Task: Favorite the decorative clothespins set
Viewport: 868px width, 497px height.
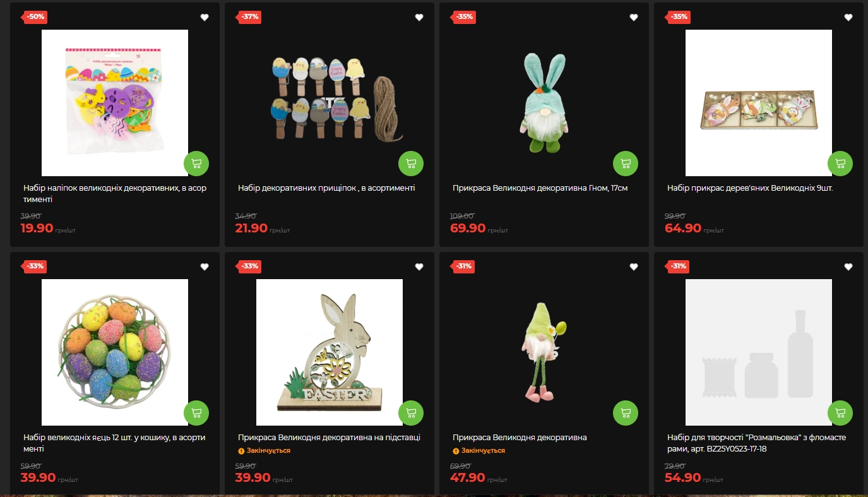Action: click(419, 18)
